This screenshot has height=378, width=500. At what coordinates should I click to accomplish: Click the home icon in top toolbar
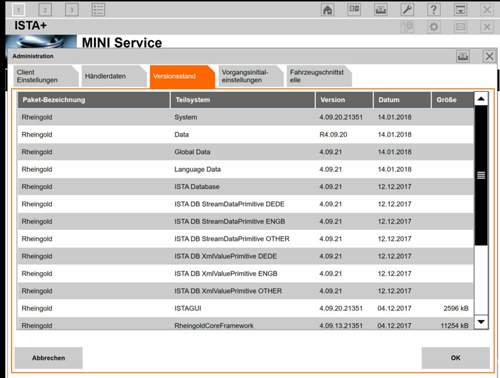click(327, 10)
